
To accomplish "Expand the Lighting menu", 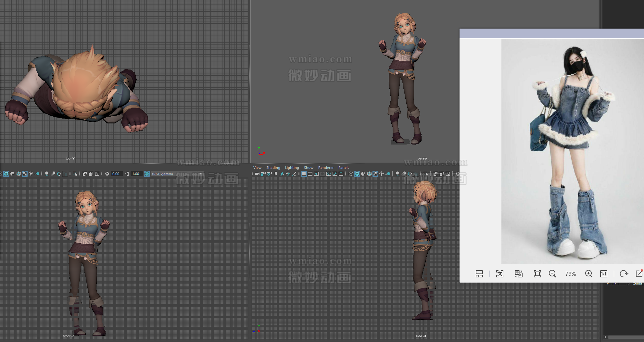I will click(x=292, y=168).
